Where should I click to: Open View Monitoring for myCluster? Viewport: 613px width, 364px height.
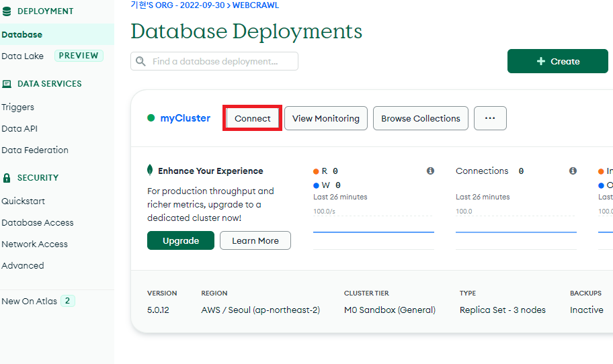(x=325, y=118)
